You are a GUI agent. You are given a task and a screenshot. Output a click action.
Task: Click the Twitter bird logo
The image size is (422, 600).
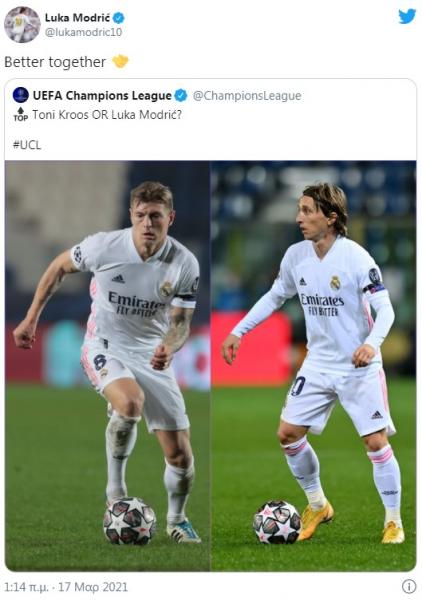click(407, 16)
